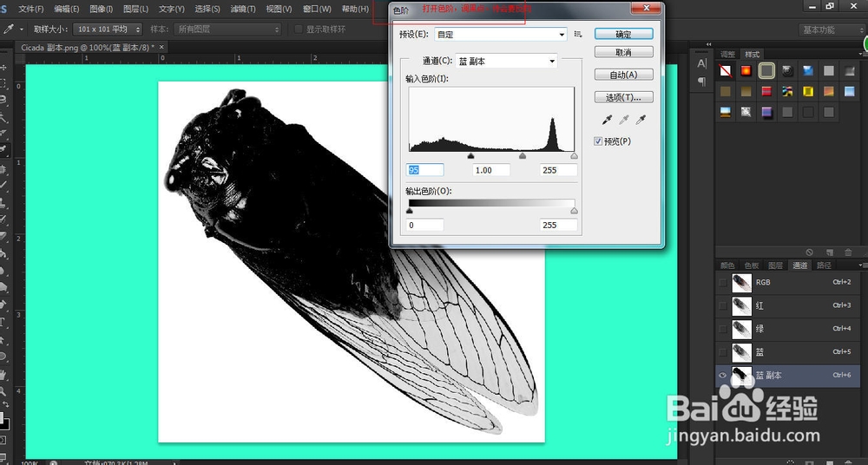The width and height of the screenshot is (868, 465).
Task: Pick the gray point eyedropper in Levels
Action: [x=624, y=119]
